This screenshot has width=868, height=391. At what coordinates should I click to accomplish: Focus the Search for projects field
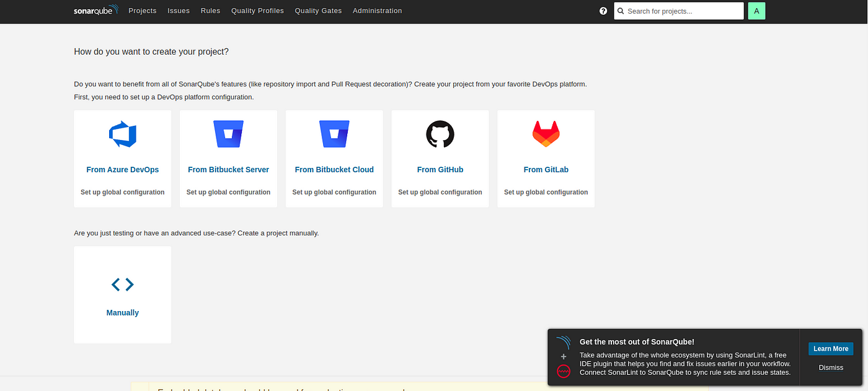tap(679, 11)
